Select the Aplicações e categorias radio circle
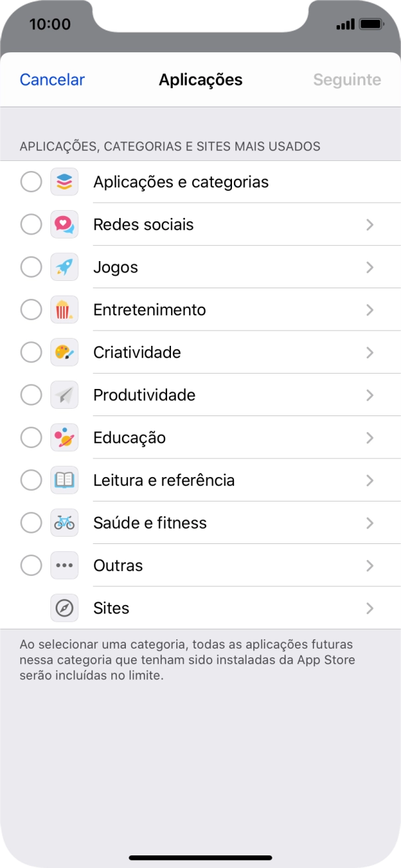The width and height of the screenshot is (401, 868). tap(31, 182)
